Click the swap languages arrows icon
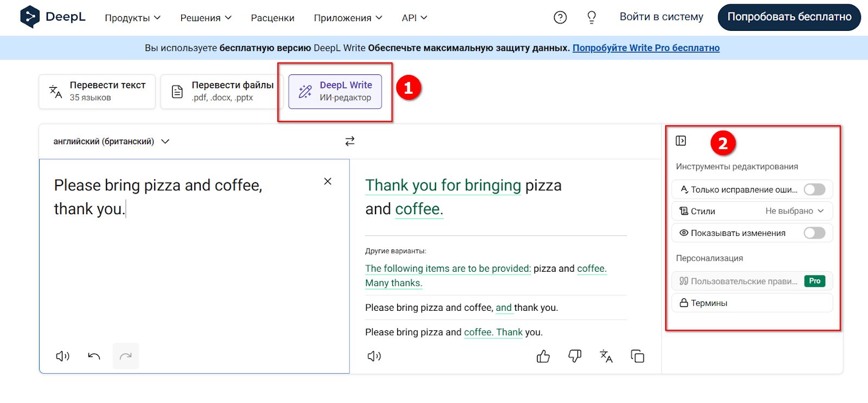 point(350,141)
